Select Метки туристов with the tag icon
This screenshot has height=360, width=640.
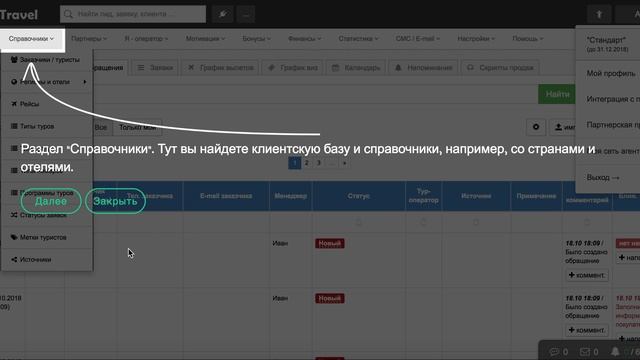pos(47,237)
